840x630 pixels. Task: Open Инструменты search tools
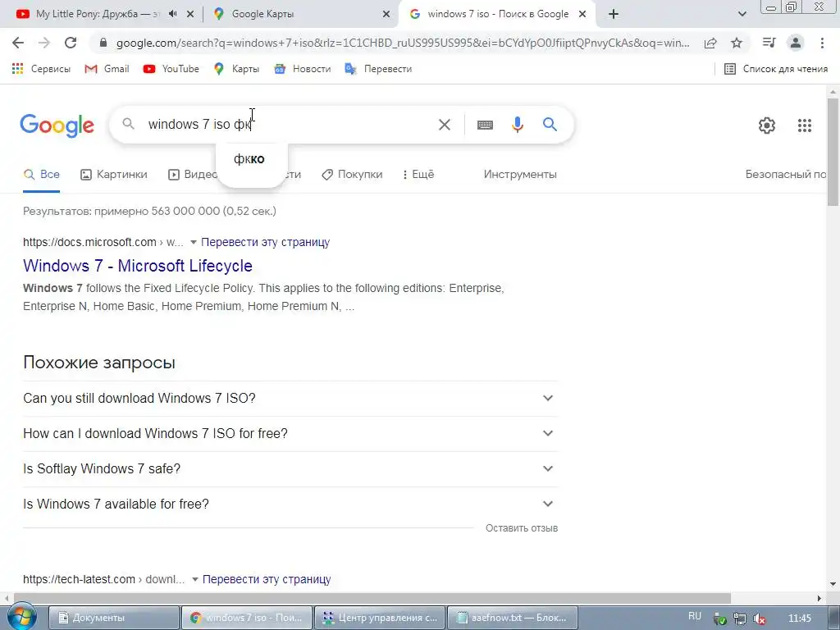click(519, 174)
